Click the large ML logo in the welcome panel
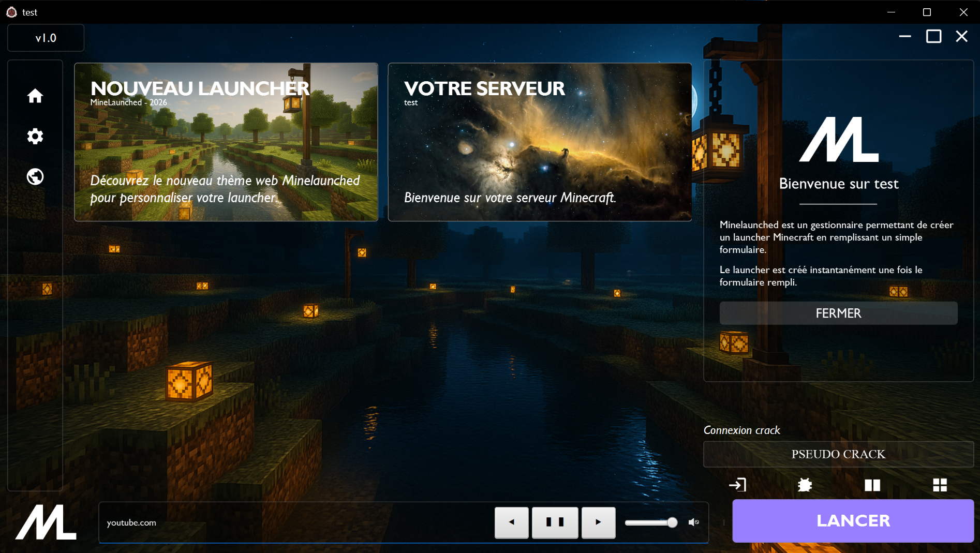 839,139
